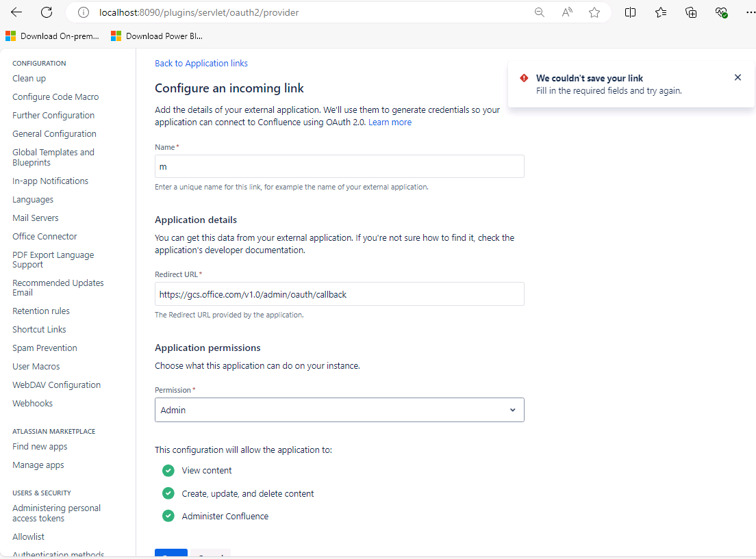756x559 pixels.
Task: Dismiss the error notification with X
Action: [738, 77]
